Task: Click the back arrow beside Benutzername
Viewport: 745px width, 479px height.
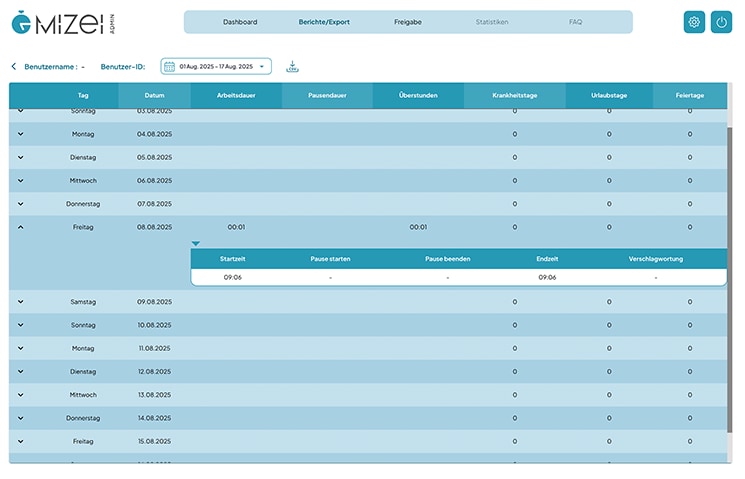Action: coord(14,67)
